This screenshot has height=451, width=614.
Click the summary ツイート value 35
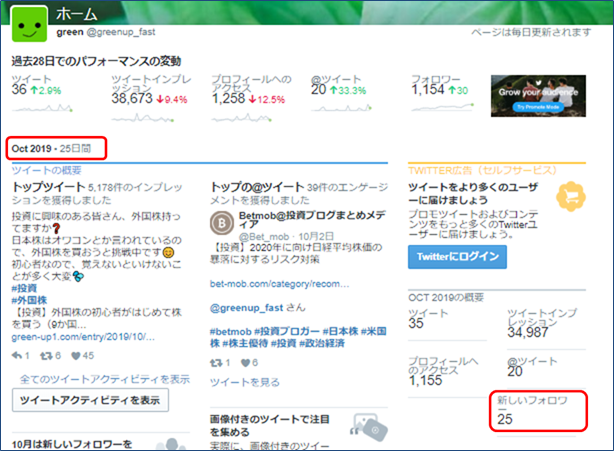[x=415, y=323]
